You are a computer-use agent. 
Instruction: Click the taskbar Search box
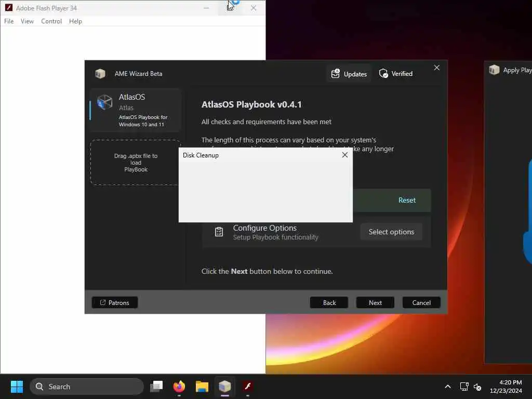(x=87, y=387)
